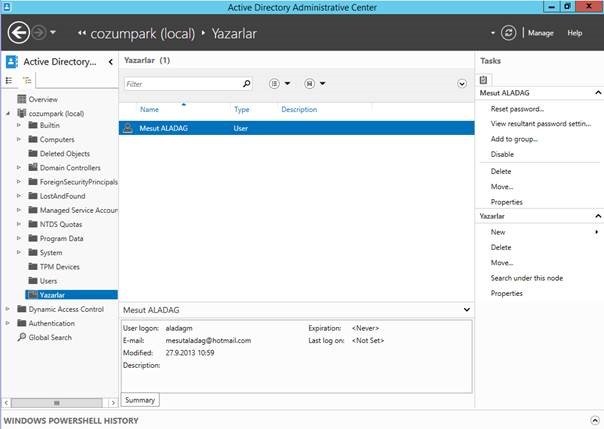Click Add to group task

514,139
